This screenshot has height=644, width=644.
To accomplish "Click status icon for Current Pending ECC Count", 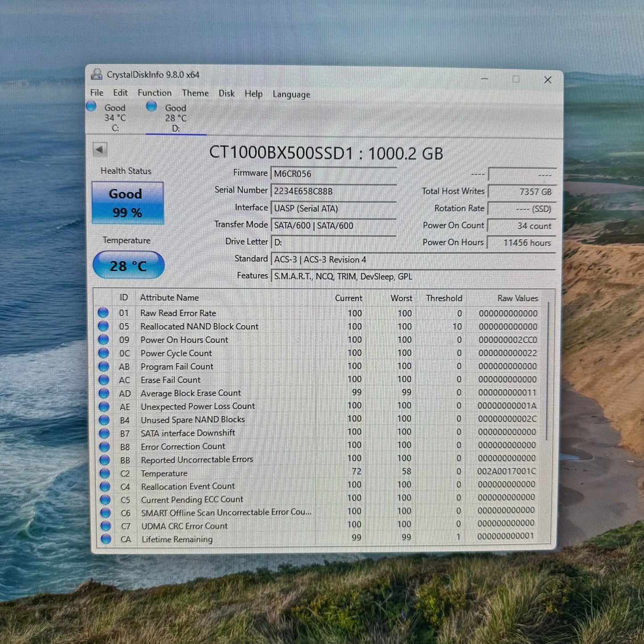I will click(105, 500).
